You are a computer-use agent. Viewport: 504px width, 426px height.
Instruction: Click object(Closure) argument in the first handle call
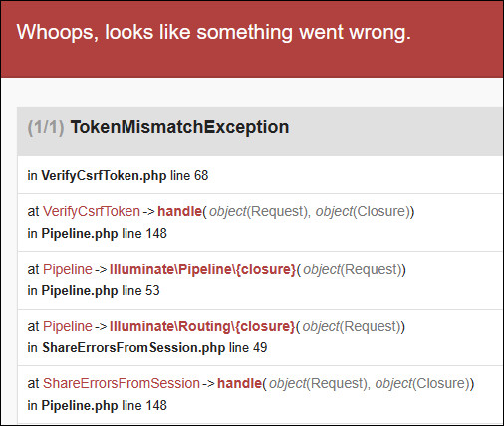point(363,211)
